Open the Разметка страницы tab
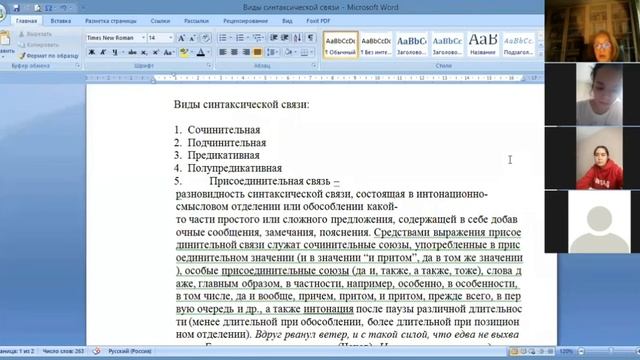Viewport: 640px width, 360px height. pos(111,21)
